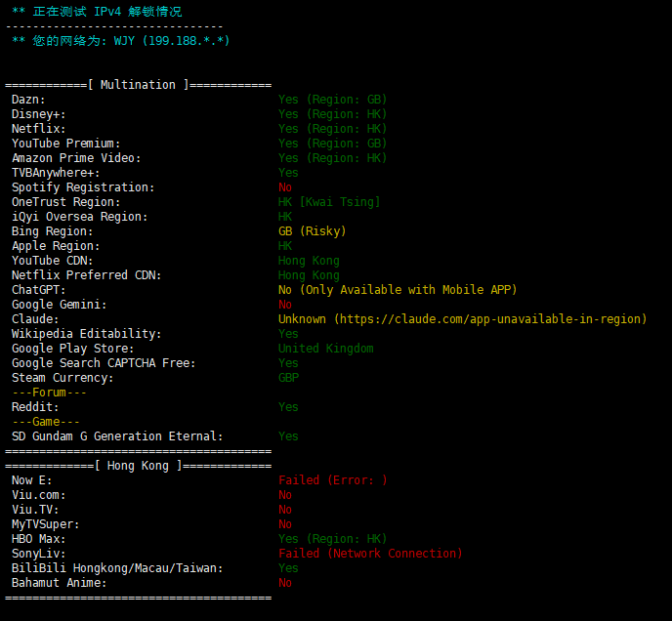Select the HBO Max region HK result
Viewport: 672px width, 621px height.
tap(332, 539)
